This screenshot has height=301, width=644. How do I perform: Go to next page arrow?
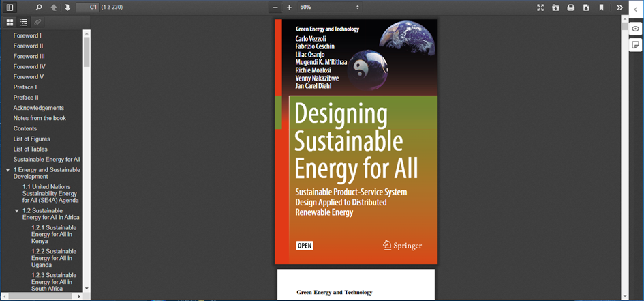tap(67, 8)
